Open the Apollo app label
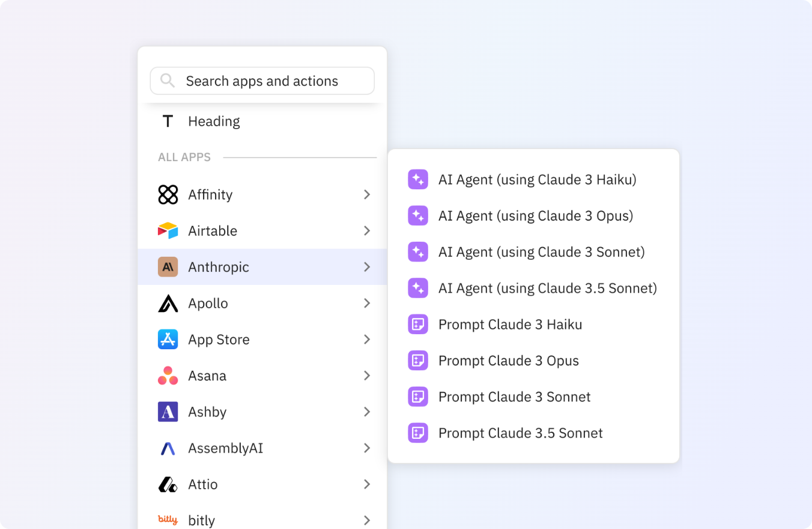 pyautogui.click(x=208, y=304)
